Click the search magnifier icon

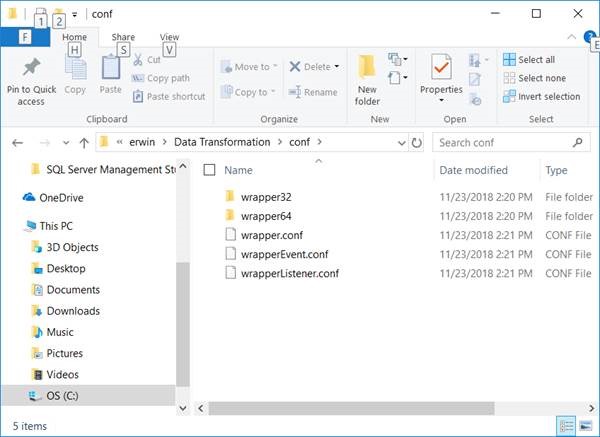click(577, 143)
